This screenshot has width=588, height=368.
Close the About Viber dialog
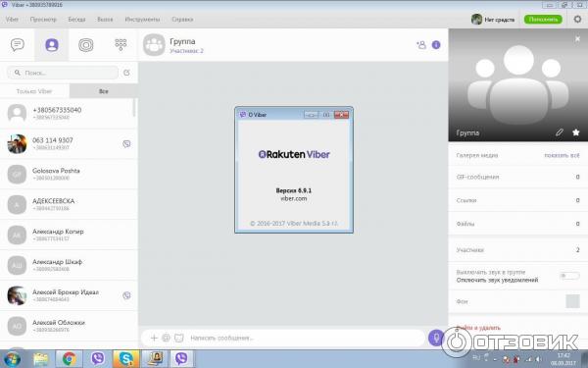pyautogui.click(x=341, y=115)
